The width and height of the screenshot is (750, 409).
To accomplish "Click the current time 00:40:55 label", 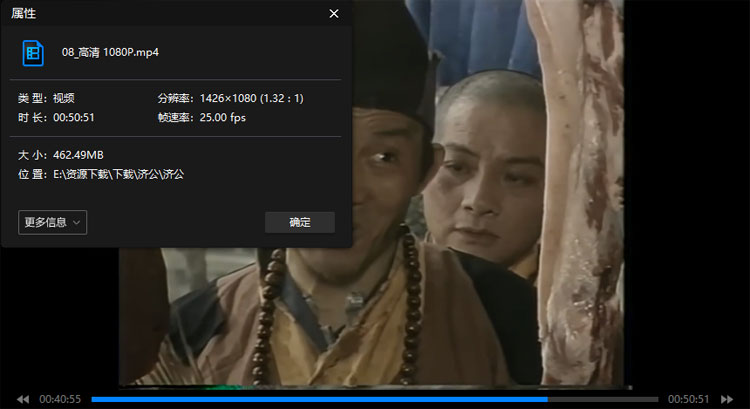I will [x=60, y=399].
